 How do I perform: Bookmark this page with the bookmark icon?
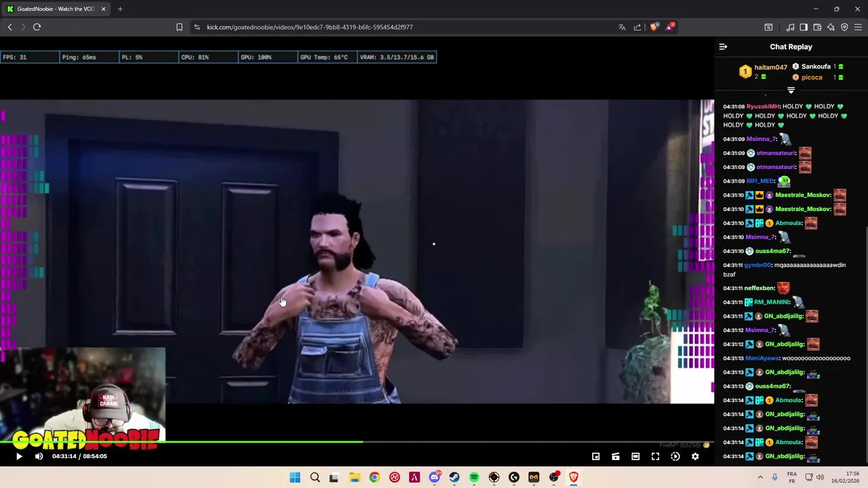[x=179, y=27]
